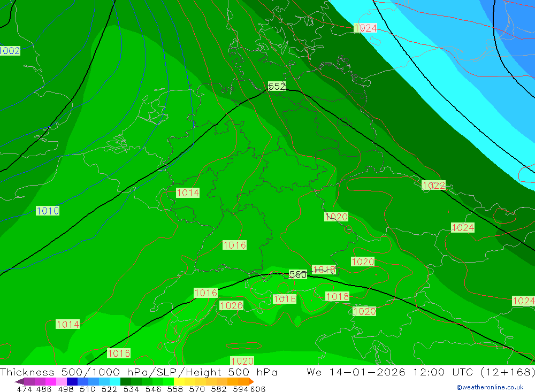The image size is (535, 392).
Task: Pick the light pink legend swatch above 498
Action: (x=62, y=381)
